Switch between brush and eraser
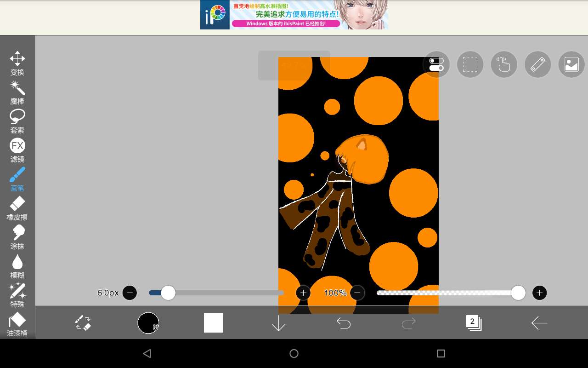Screen dimensions: 588x368 tap(83, 323)
